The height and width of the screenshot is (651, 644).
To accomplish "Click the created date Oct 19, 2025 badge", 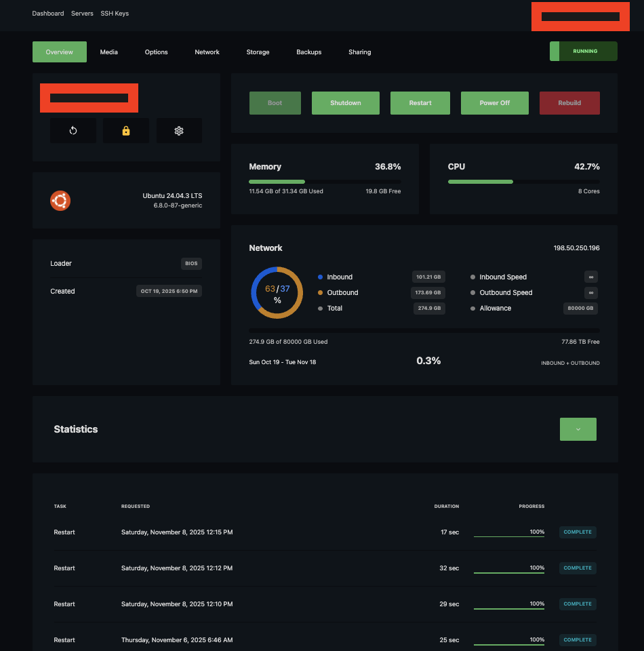I will (x=169, y=291).
